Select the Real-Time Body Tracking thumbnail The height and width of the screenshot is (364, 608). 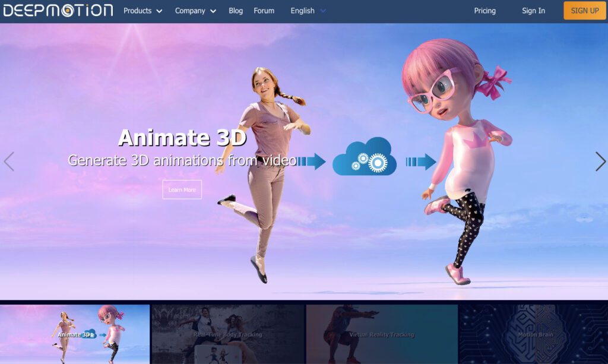point(228,334)
